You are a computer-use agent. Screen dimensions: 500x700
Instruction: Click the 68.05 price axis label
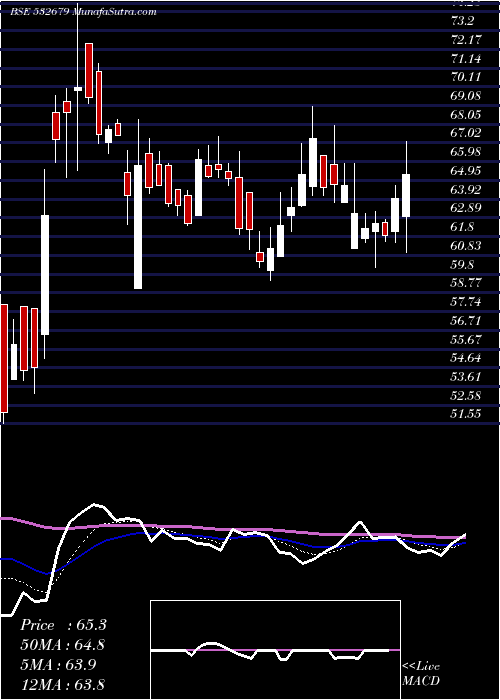(466, 115)
